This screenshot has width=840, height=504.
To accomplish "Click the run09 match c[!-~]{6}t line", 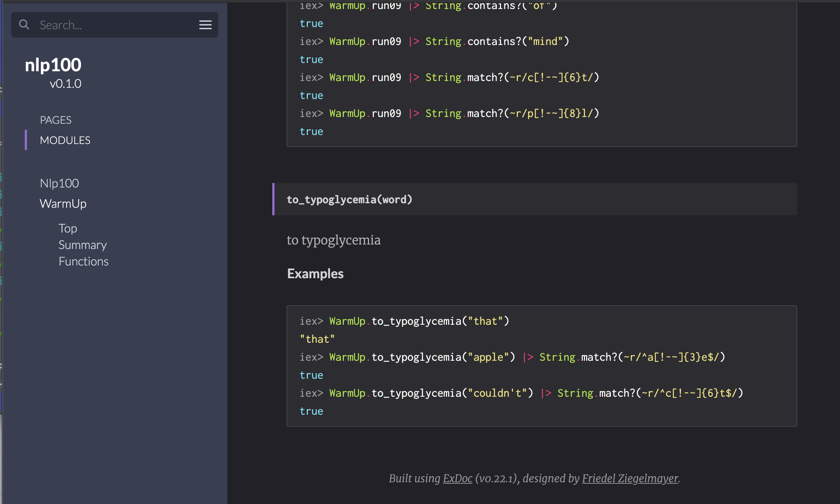I will coord(449,78).
